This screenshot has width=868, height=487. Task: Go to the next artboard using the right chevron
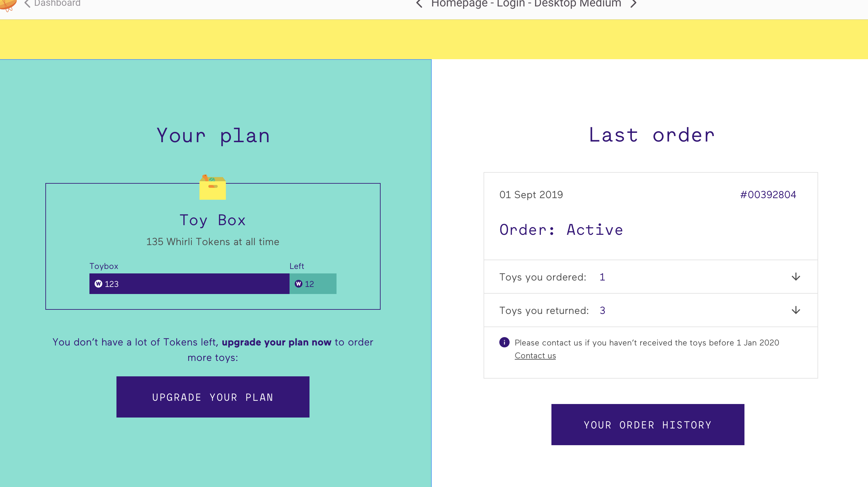pyautogui.click(x=633, y=4)
